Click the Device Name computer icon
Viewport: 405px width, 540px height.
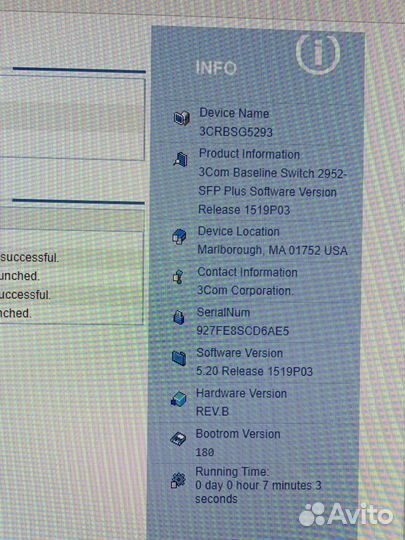181,118
